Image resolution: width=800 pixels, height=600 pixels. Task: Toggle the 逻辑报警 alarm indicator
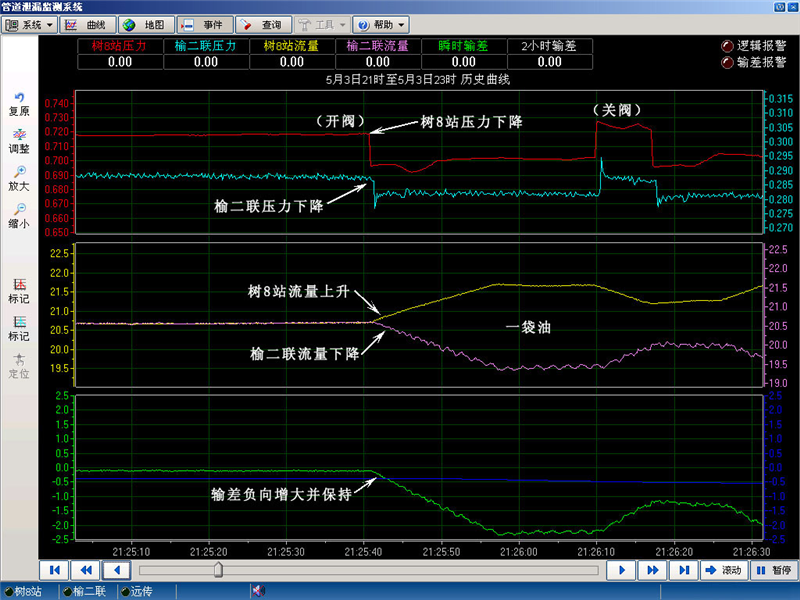[x=727, y=46]
